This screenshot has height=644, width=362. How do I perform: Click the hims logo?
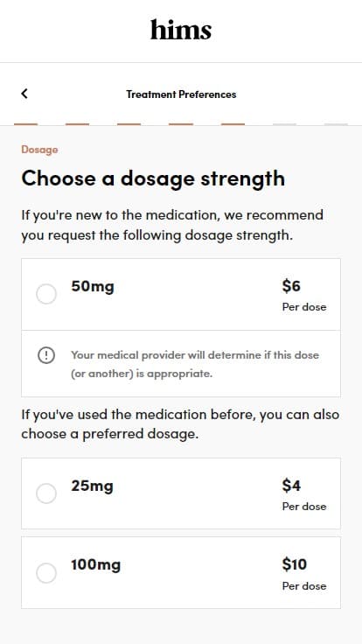tap(181, 30)
